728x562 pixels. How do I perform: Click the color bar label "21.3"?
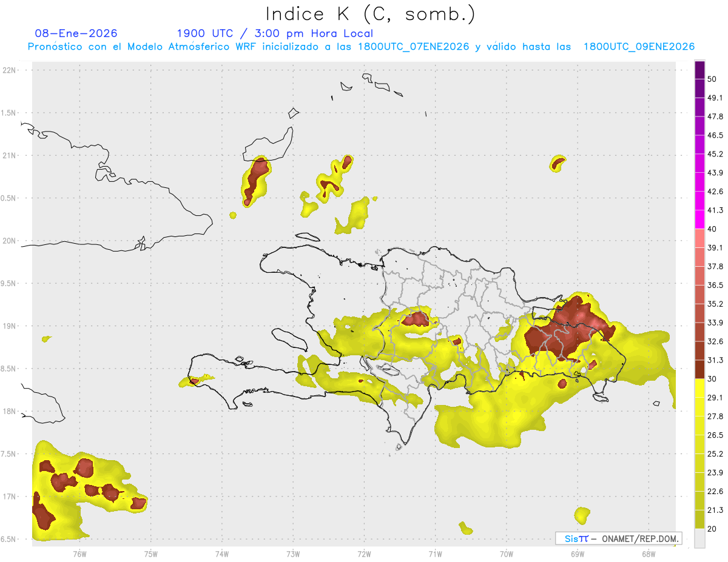coord(715,510)
